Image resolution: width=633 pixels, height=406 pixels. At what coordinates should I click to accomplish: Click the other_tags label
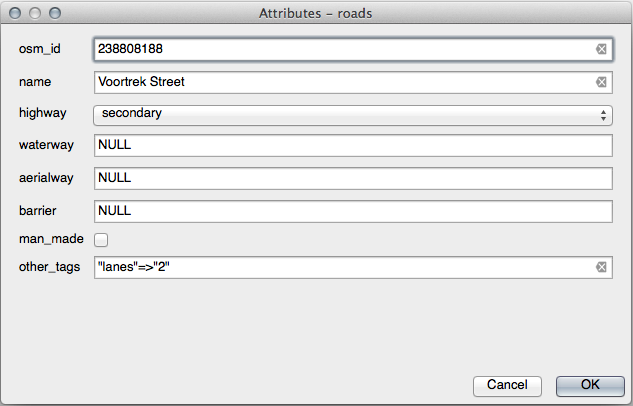click(x=49, y=267)
